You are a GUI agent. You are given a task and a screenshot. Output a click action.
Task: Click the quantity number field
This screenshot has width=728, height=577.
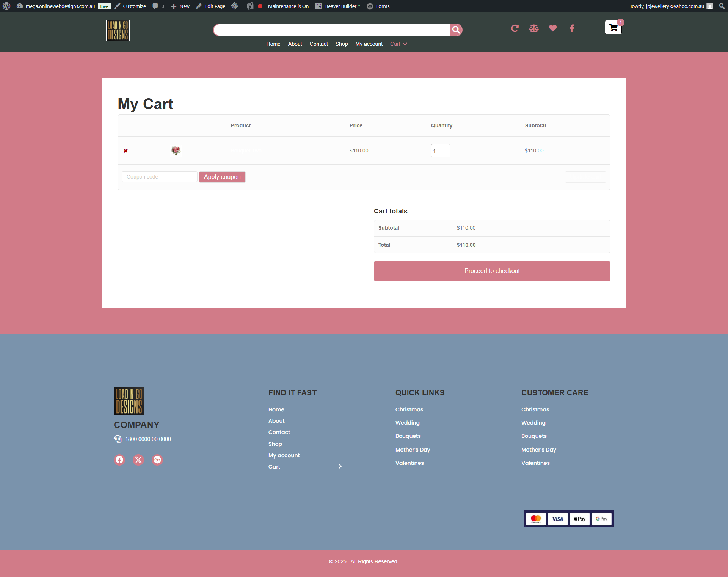coord(440,151)
